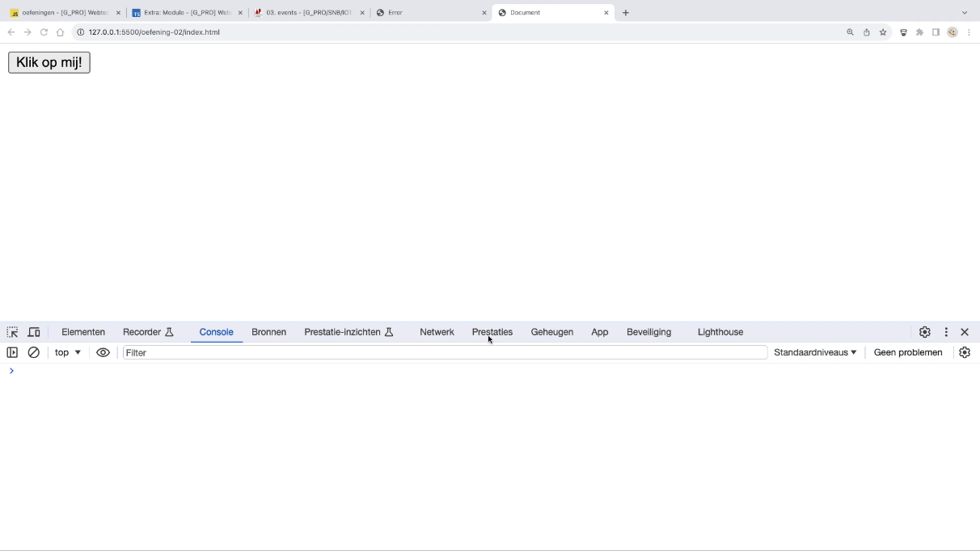The width and height of the screenshot is (980, 551).
Task: Expand the Standaardniveaus log level dropdown
Action: [815, 352]
